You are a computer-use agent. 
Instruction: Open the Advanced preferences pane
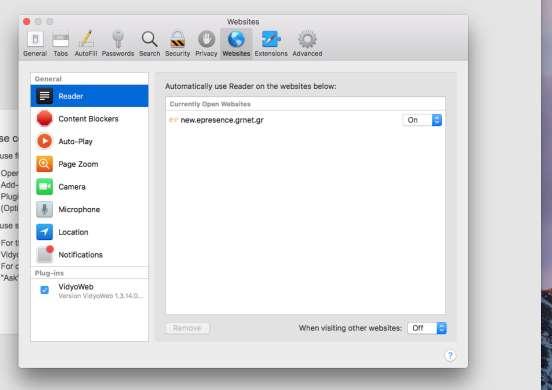tap(307, 44)
